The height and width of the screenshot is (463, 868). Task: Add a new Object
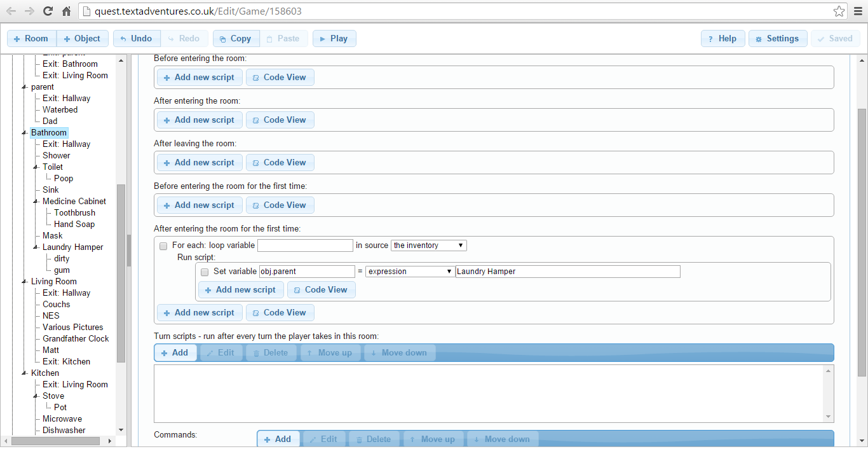pos(83,39)
